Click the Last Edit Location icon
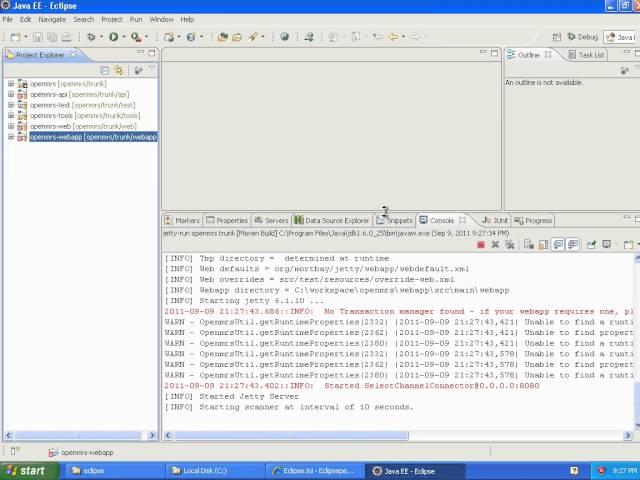The image size is (640, 480). click(378, 37)
